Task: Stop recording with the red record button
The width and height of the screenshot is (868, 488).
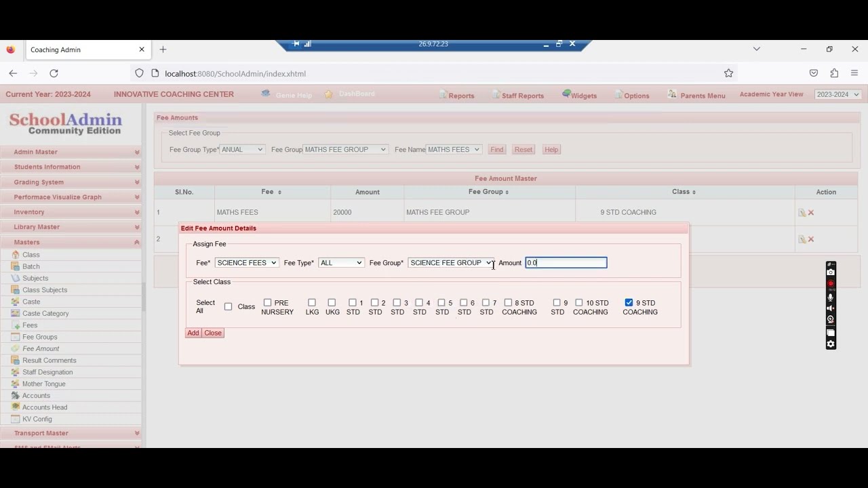Action: [x=831, y=284]
